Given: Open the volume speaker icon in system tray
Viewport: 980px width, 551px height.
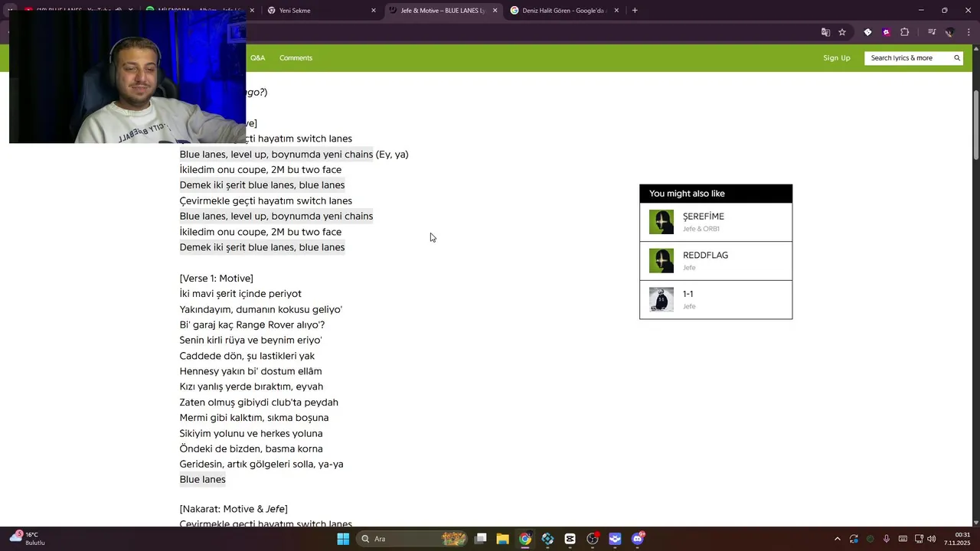Looking at the screenshot, I should click(932, 539).
